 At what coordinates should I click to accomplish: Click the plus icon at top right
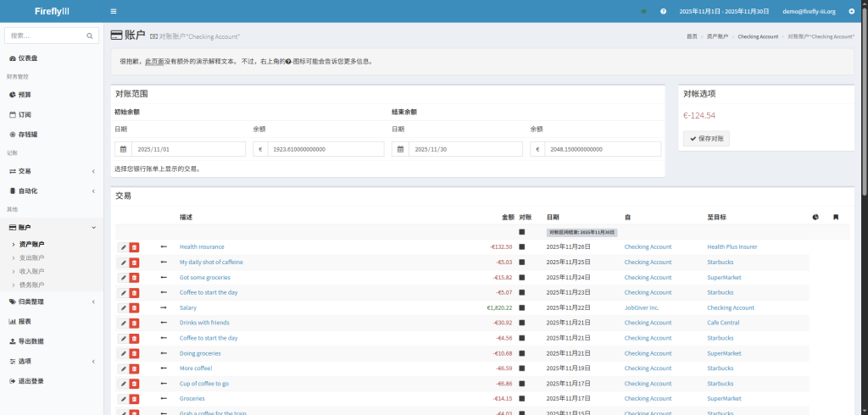[851, 11]
